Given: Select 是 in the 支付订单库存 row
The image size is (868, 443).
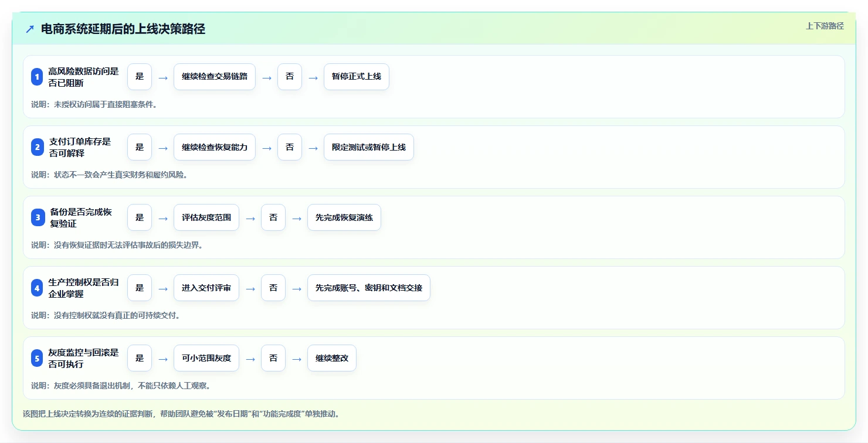Looking at the screenshot, I should [x=140, y=147].
